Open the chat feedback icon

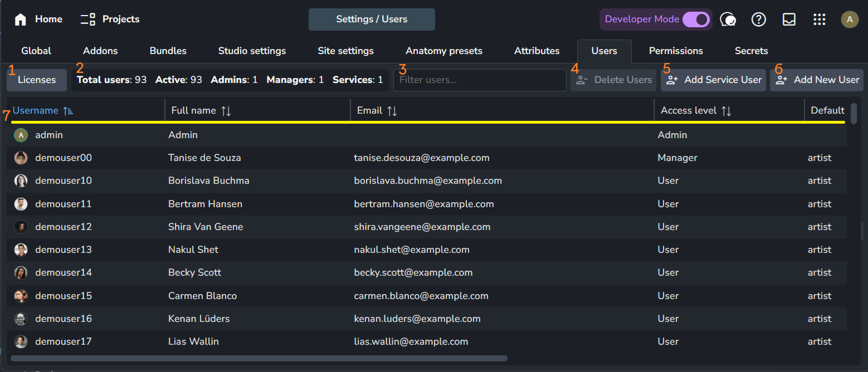[x=728, y=19]
